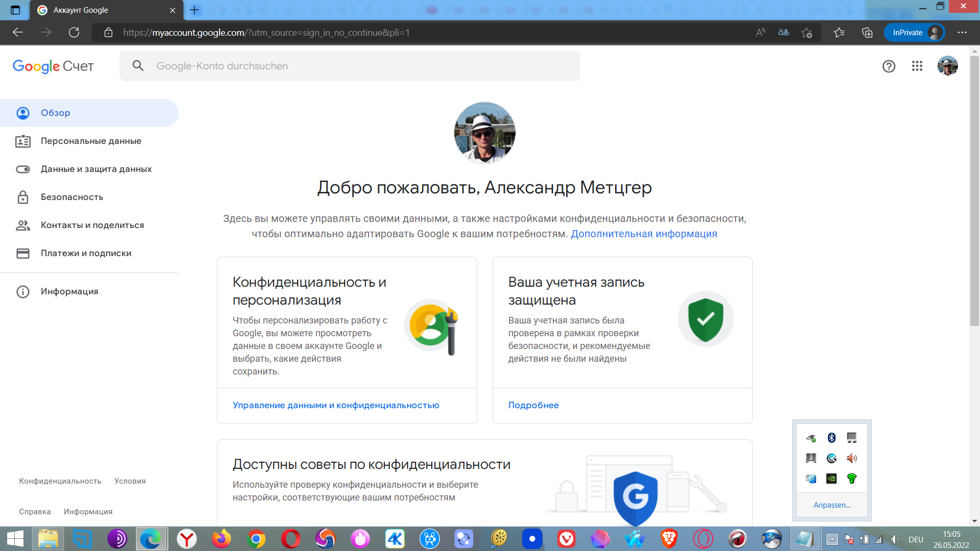Click green Wi-Fi icon in tray popup

pos(852,479)
